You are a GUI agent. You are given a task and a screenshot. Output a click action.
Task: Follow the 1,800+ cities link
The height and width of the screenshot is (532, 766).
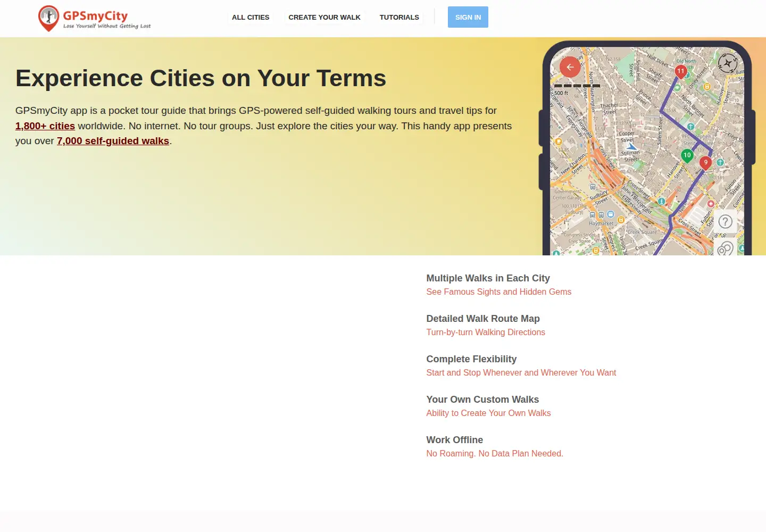[45, 126]
